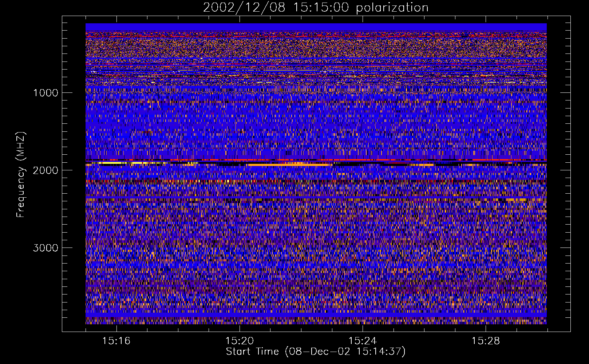Click the 15:24 time tick label

[363, 341]
